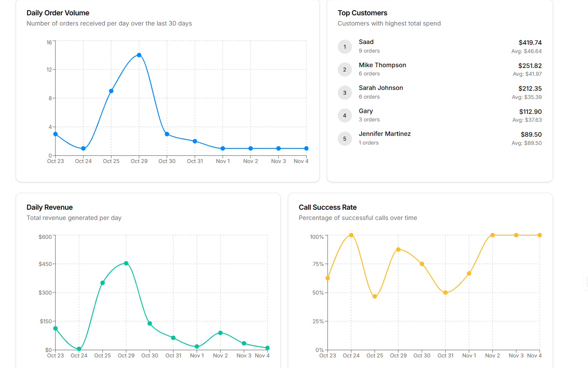Click the rank badge 4 beside Gary

pos(345,115)
